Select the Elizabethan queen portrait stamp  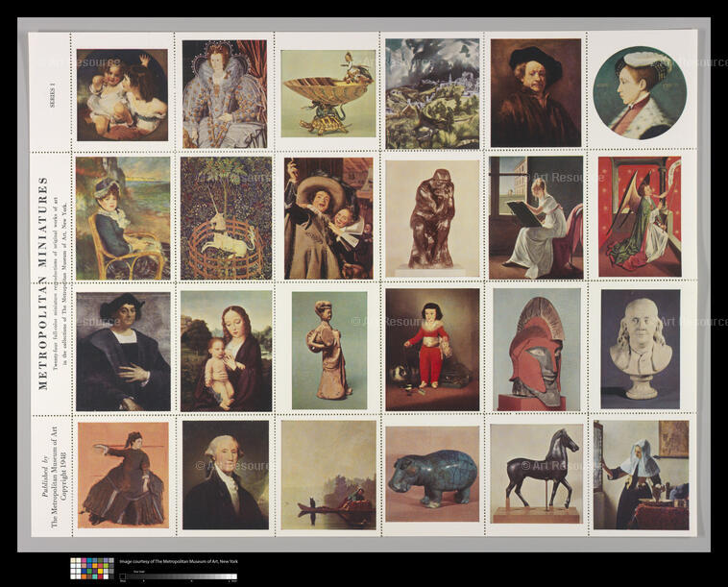(225, 94)
